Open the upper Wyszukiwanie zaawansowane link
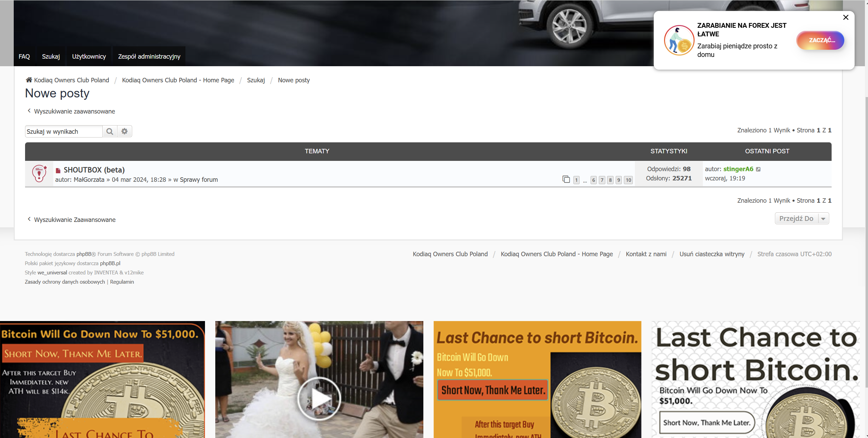The width and height of the screenshot is (868, 438). (75, 111)
